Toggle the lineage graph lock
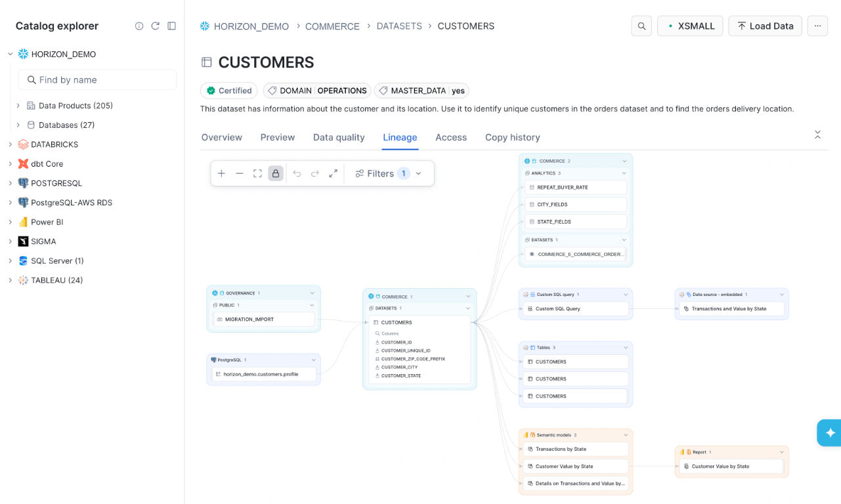 click(x=276, y=173)
